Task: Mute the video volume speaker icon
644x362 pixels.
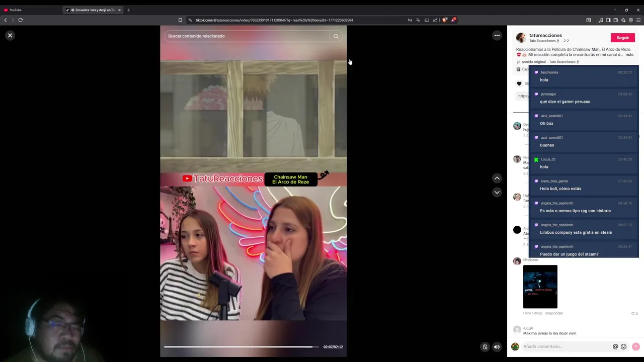Action: pos(497,346)
